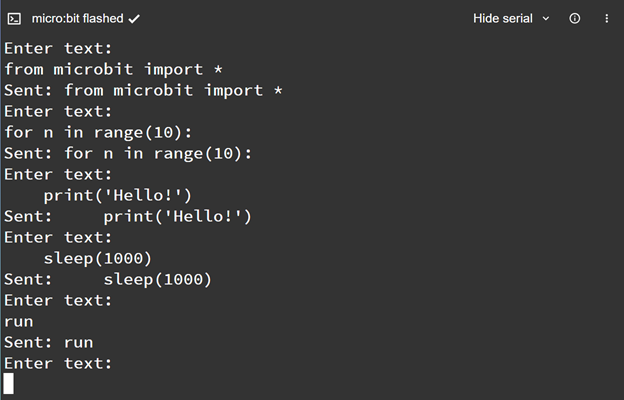Click the echoed print('Hello!') line without Sent

point(118,195)
